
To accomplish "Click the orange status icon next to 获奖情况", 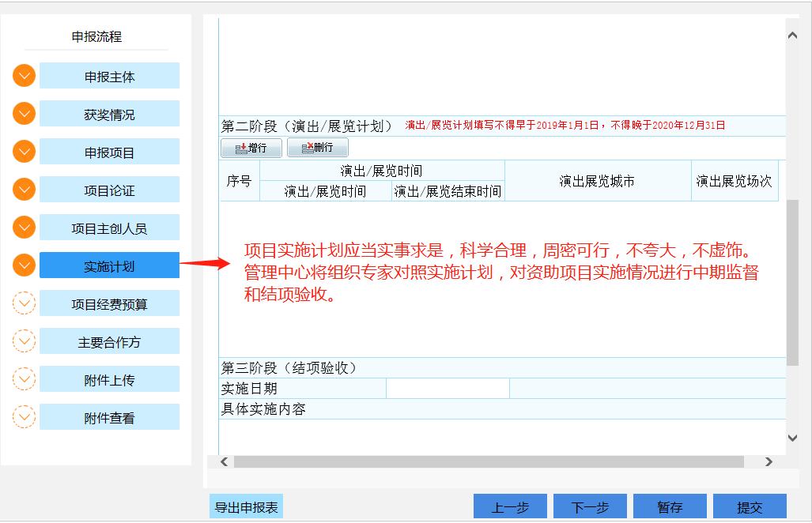I will pos(23,113).
